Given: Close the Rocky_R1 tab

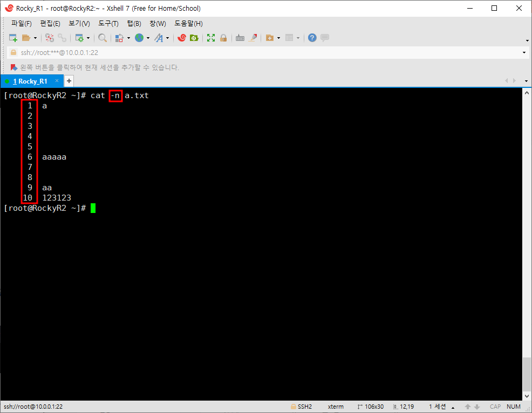Looking at the screenshot, I should point(57,81).
